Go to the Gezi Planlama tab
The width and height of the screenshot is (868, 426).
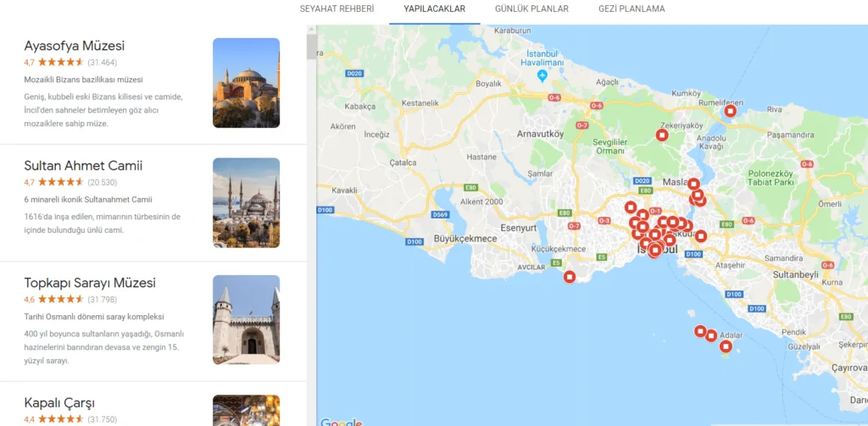coord(632,9)
